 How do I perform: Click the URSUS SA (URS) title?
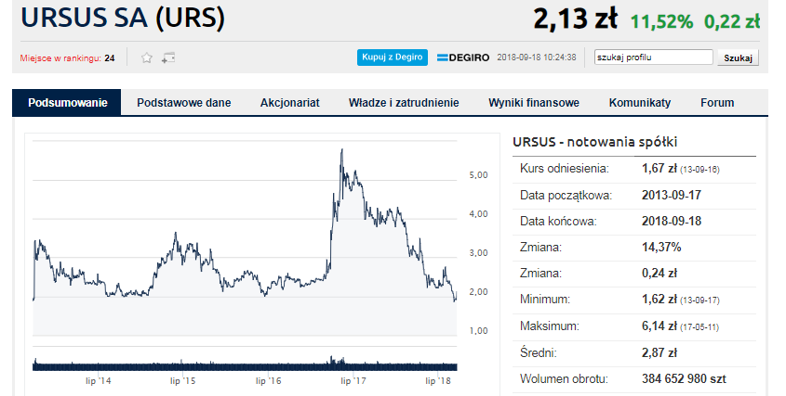coord(123,18)
